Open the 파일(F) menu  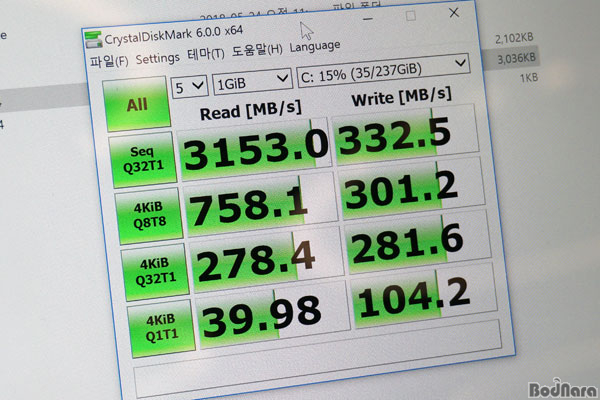(x=109, y=61)
